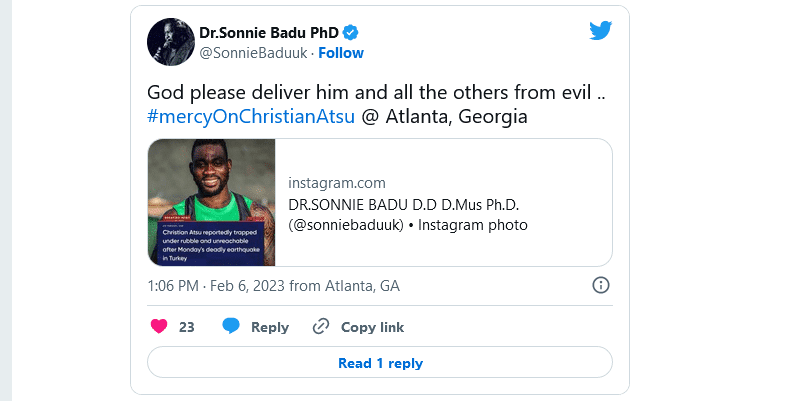Screen dimensions: 812x401
Task: Click the tweet text about deliverance from evil
Action: click(378, 92)
